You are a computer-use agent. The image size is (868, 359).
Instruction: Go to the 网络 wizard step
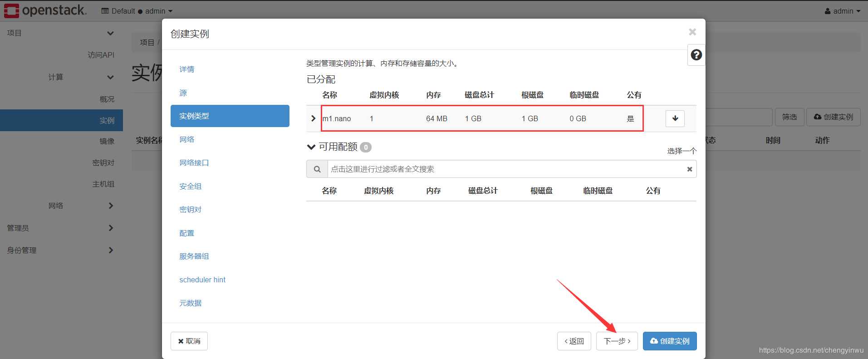click(x=186, y=139)
